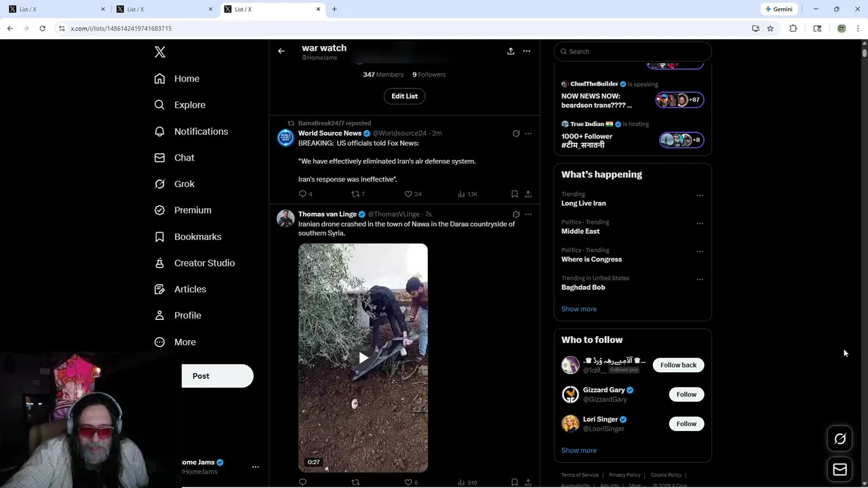
Task: Open Home from the sidebar
Action: [177, 79]
